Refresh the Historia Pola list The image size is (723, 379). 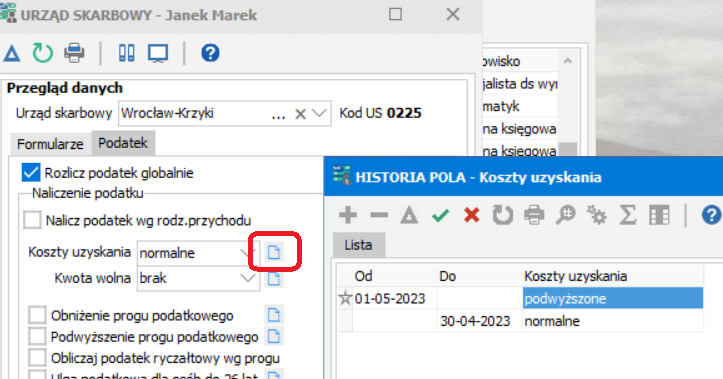(x=503, y=215)
